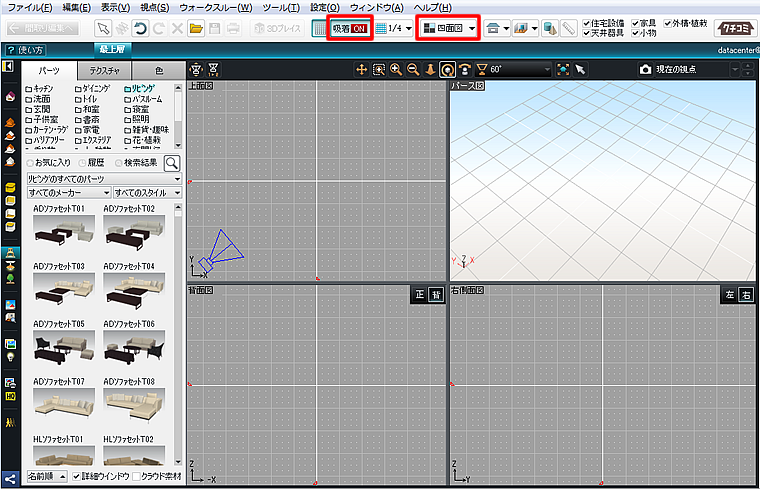This screenshot has height=489, width=760.
Task: Click the 使い方 help button
Action: (24, 49)
